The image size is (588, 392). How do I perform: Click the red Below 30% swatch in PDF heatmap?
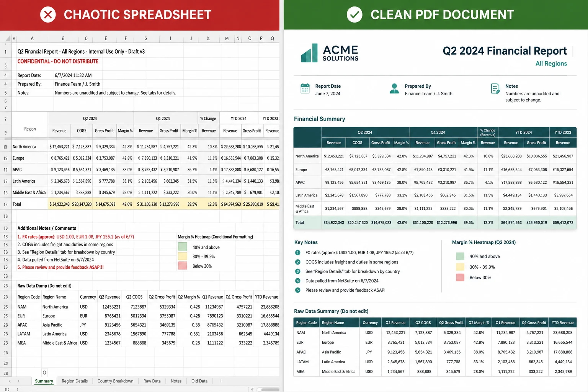pos(460,278)
